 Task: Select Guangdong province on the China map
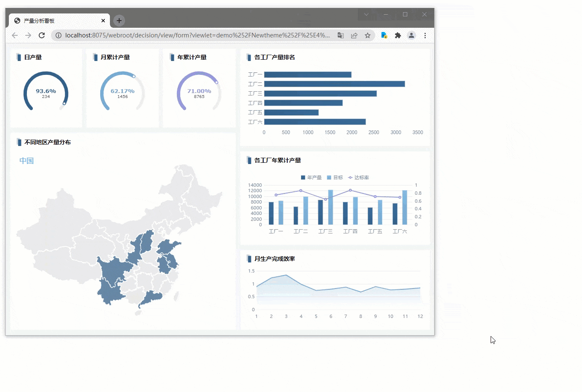pos(151,297)
